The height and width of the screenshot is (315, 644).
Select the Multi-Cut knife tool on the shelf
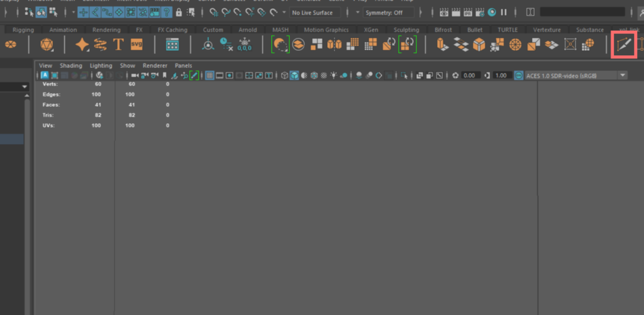[x=623, y=44]
